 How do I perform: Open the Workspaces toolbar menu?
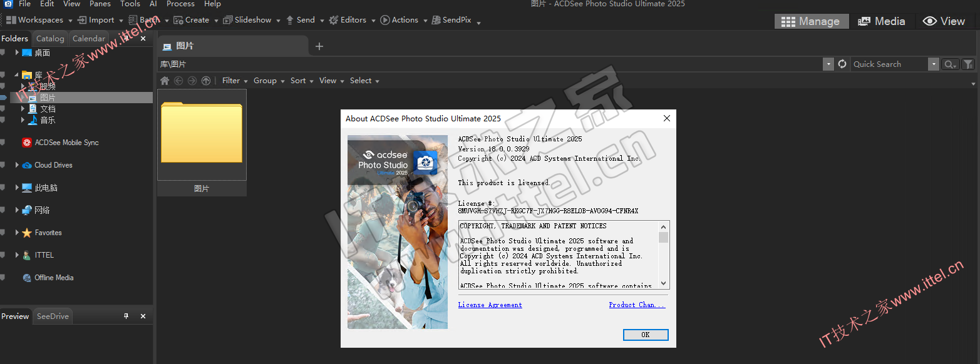pos(38,20)
